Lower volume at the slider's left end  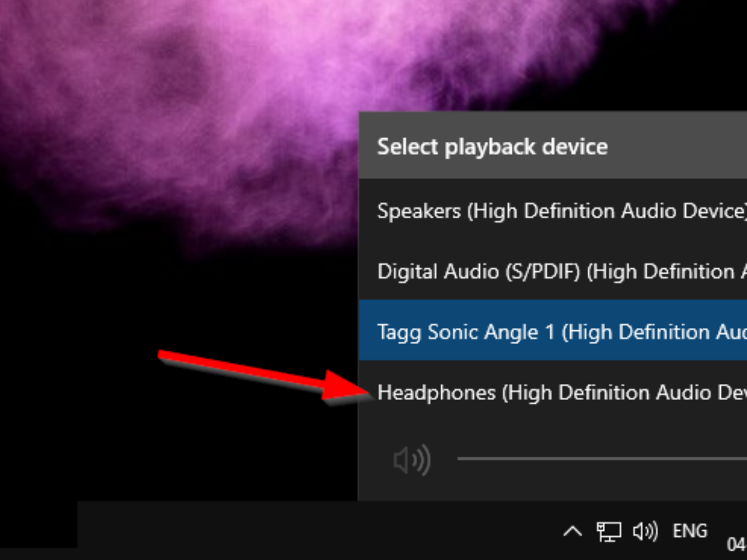coord(462,459)
